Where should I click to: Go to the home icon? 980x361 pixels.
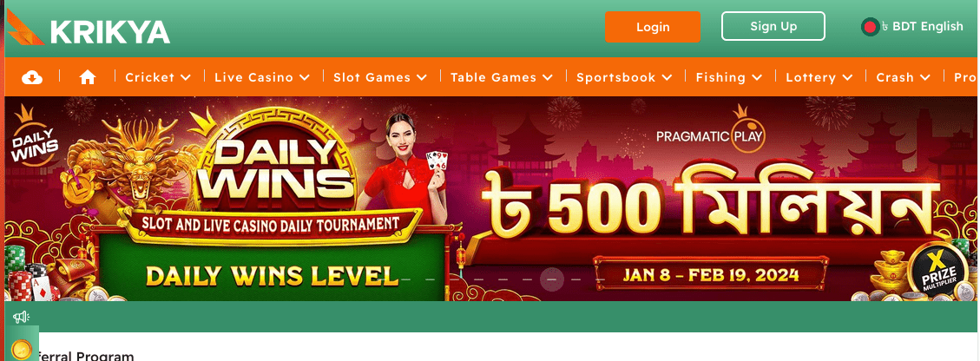(x=88, y=77)
